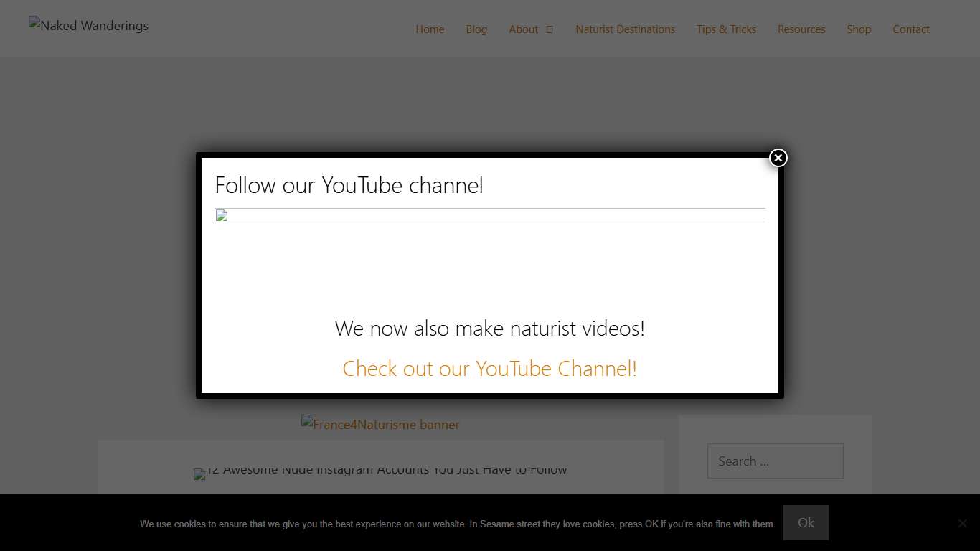Follow the Check out our YouTube Channel link
This screenshot has width=980, height=551.
click(489, 368)
